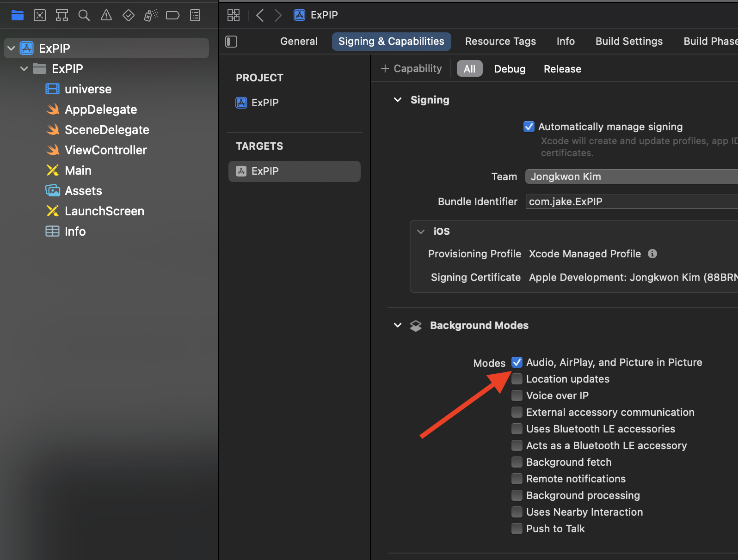Open the Report navigator list icon
The width and height of the screenshot is (738, 560).
[x=196, y=15]
